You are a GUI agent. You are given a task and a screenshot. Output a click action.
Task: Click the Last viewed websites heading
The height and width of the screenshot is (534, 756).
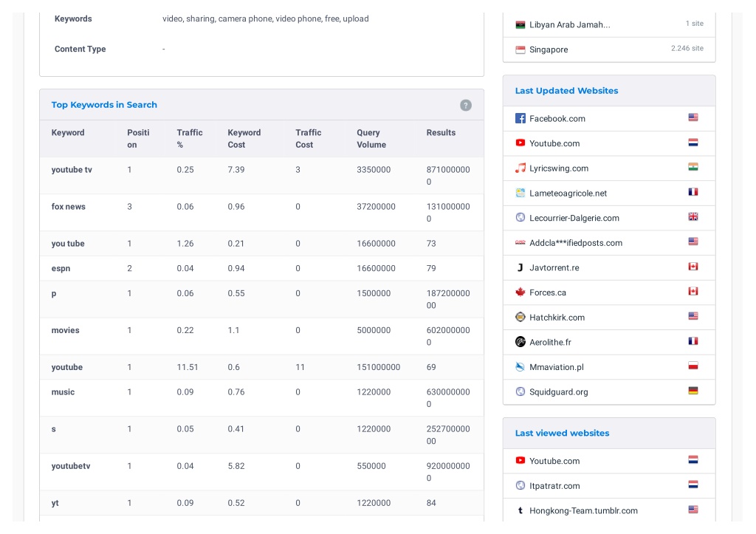point(562,433)
